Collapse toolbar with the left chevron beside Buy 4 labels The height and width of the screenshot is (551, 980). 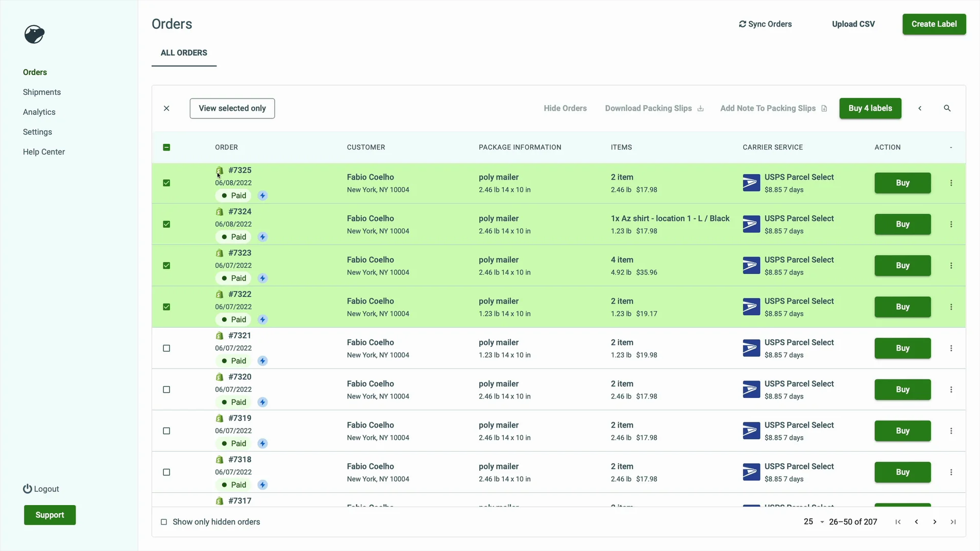point(920,108)
